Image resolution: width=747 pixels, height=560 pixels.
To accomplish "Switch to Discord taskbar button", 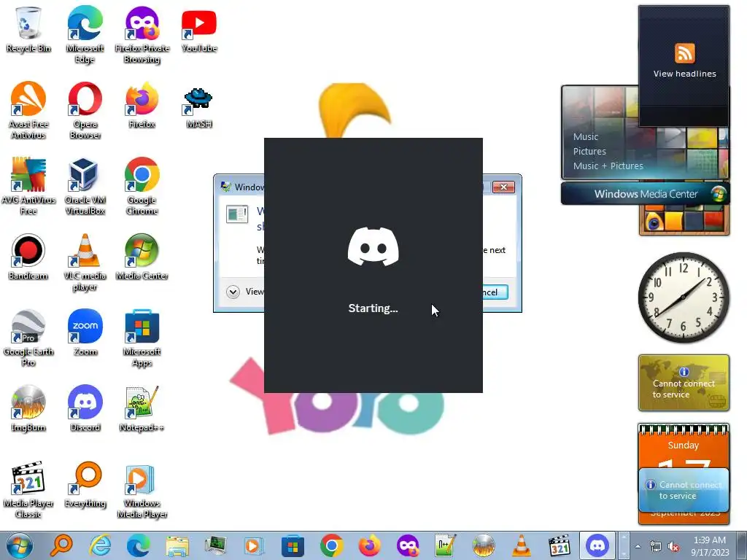I will (598, 545).
